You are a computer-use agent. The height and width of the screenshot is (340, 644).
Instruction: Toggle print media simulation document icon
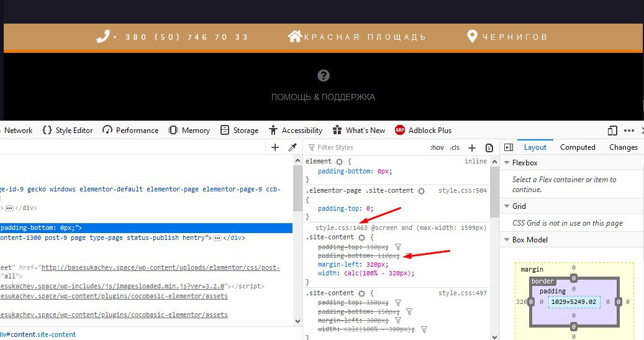489,147
